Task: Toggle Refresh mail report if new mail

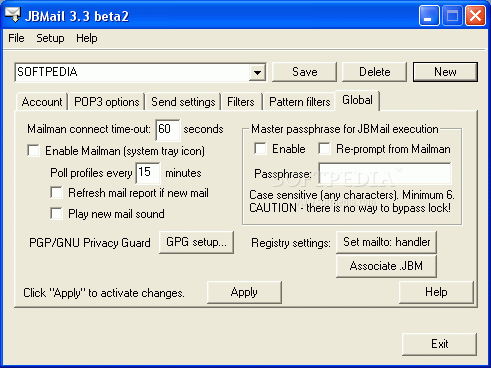Action: (x=56, y=193)
